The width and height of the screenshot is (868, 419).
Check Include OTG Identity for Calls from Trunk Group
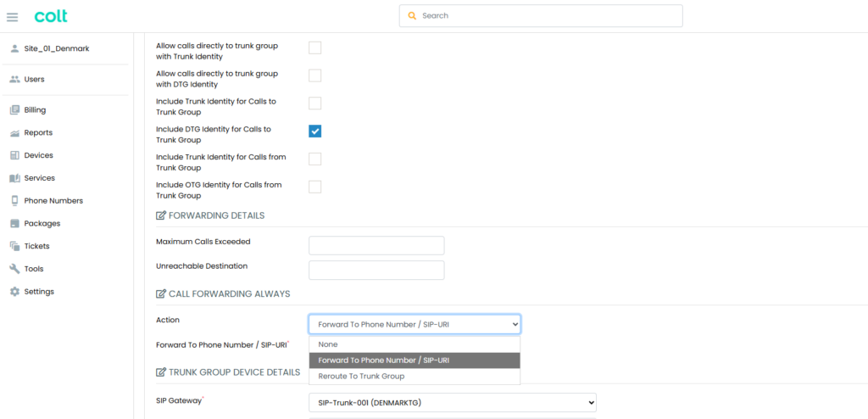click(315, 187)
